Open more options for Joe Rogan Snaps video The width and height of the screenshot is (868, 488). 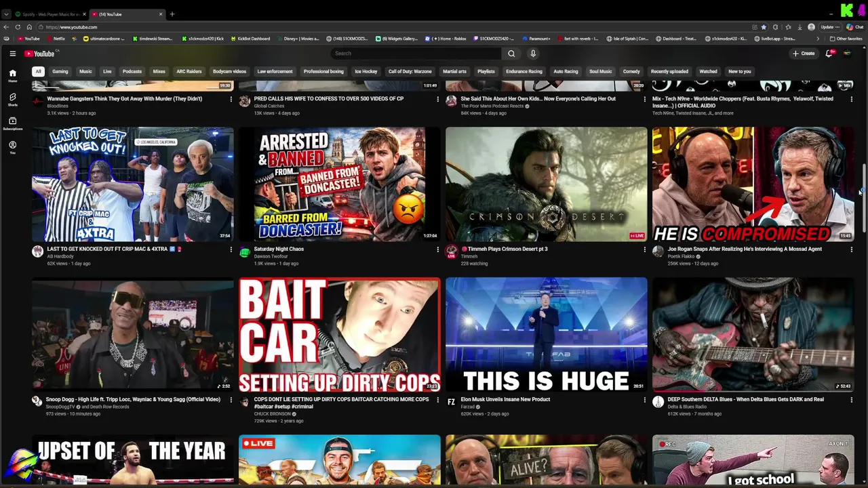pyautogui.click(x=851, y=249)
